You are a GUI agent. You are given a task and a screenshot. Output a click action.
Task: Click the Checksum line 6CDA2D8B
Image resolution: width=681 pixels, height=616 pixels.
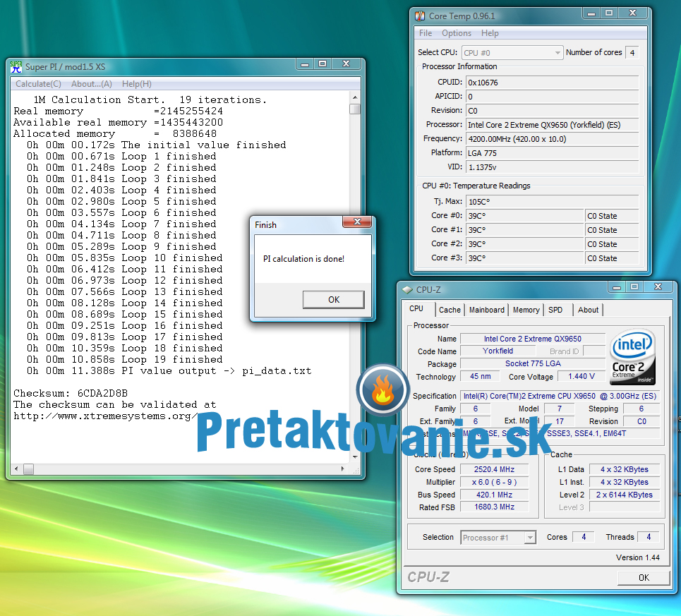click(x=71, y=393)
